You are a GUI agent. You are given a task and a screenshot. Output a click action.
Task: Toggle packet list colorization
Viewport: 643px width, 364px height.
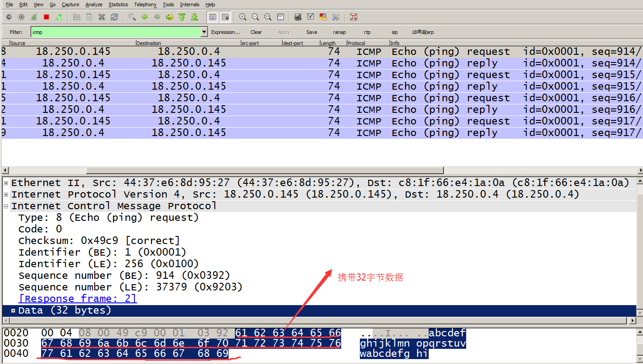coord(213,17)
